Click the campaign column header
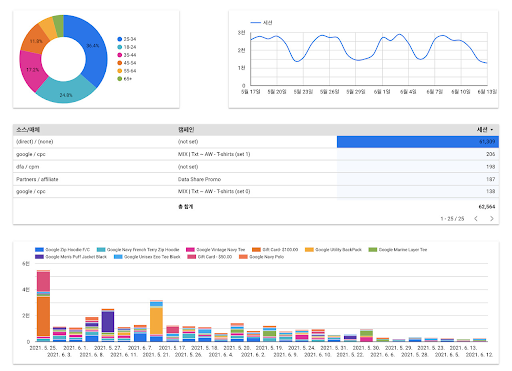 tap(186, 130)
